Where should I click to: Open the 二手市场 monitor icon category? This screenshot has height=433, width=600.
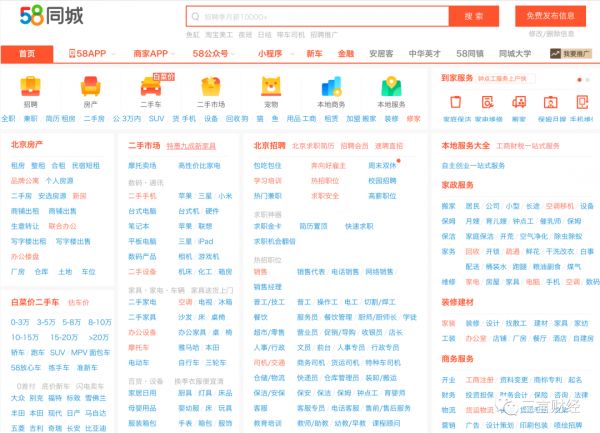tap(210, 88)
